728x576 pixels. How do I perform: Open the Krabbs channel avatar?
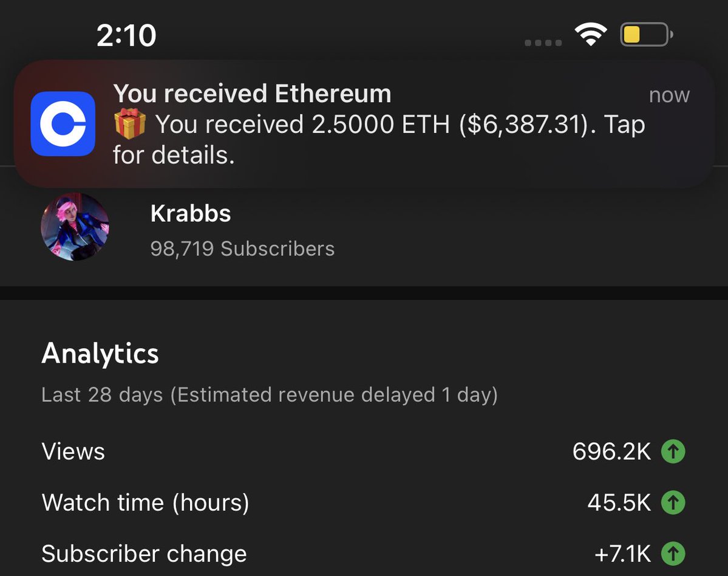75,227
